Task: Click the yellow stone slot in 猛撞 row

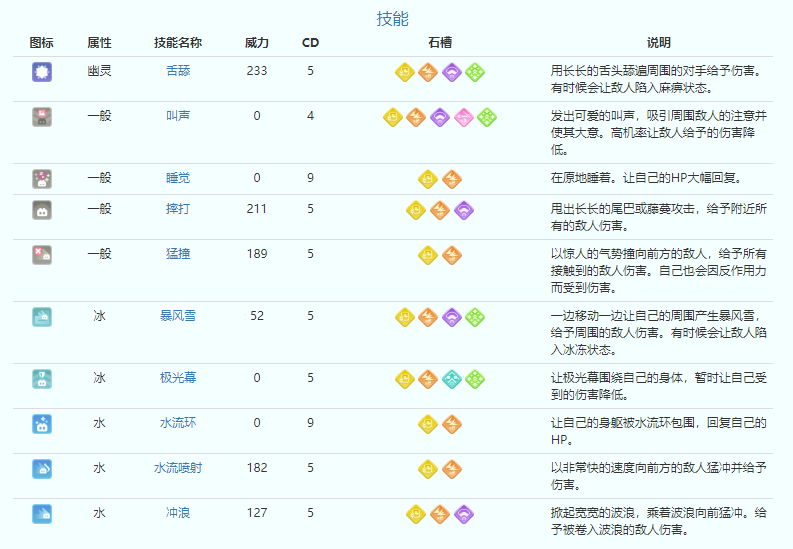Action: point(428,255)
